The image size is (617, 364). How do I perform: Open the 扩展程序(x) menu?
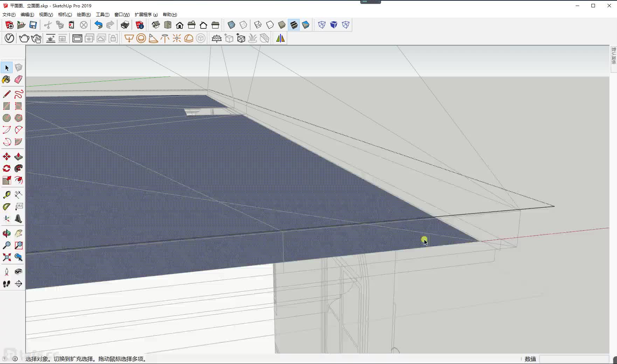146,15
